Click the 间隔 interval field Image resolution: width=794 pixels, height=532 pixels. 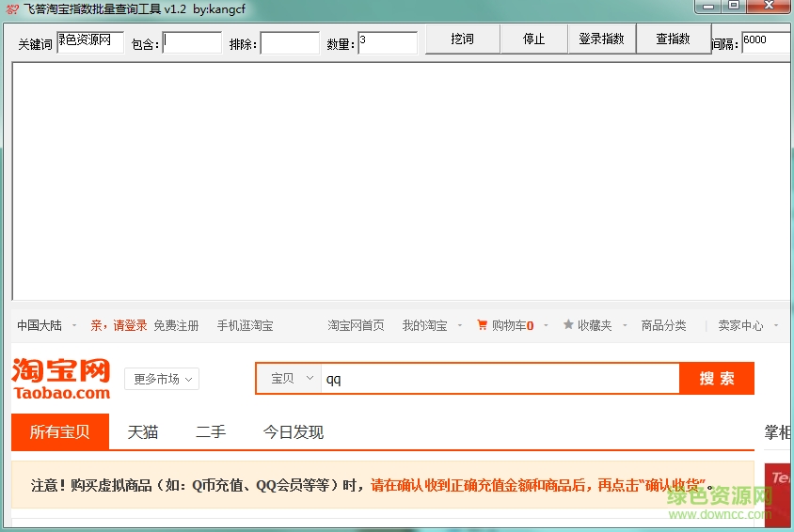tap(765, 42)
